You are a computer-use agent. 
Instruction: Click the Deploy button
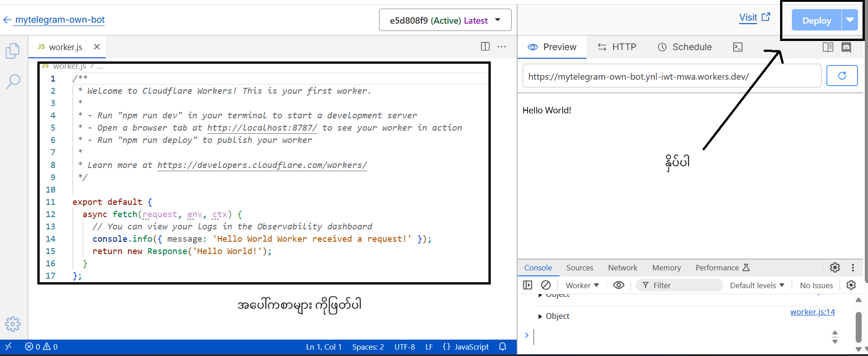pos(817,20)
